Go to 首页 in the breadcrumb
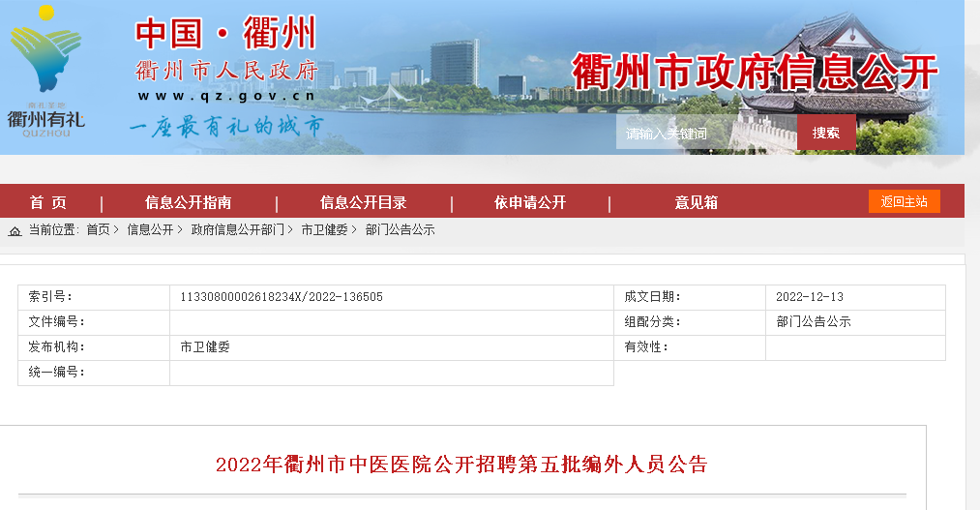The height and width of the screenshot is (510, 980). [98, 230]
